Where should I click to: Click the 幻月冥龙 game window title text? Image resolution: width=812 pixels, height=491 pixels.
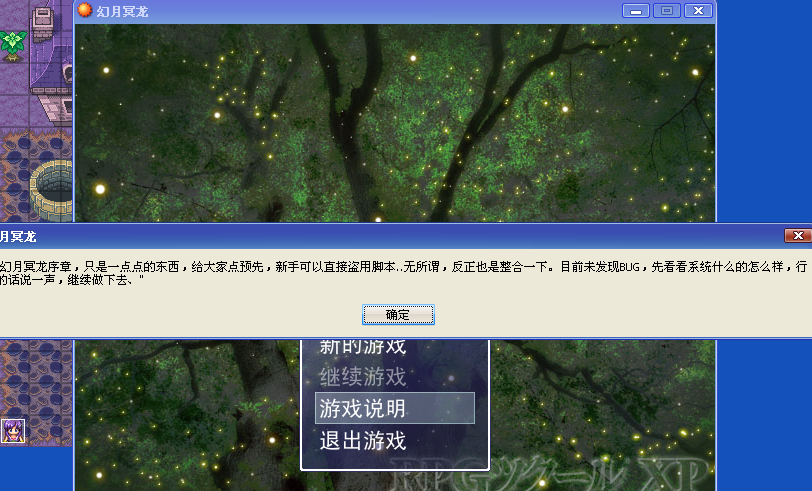coord(122,11)
